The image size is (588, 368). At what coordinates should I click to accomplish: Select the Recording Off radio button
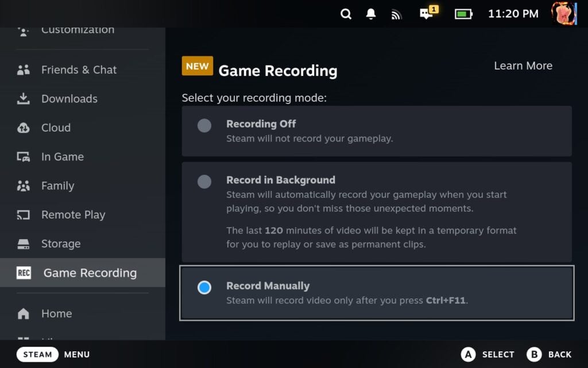point(204,126)
